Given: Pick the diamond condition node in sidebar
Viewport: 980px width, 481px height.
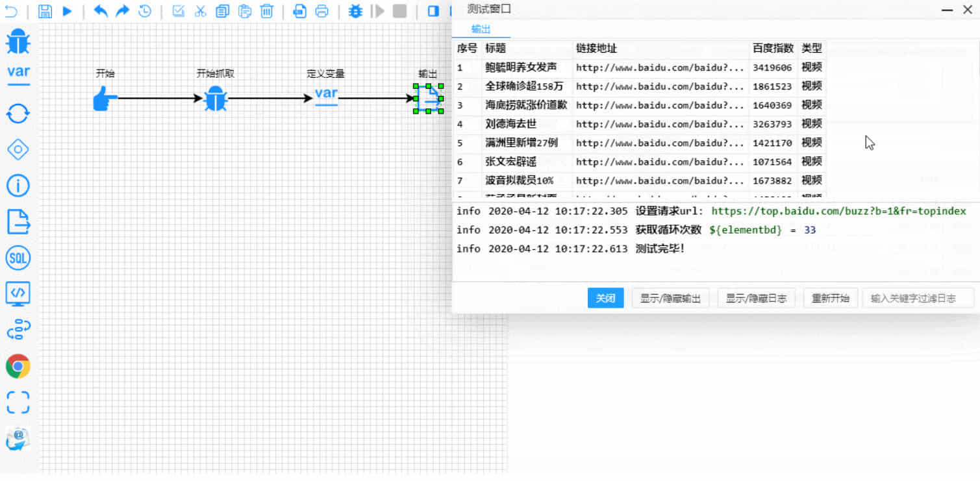Looking at the screenshot, I should 18,150.
